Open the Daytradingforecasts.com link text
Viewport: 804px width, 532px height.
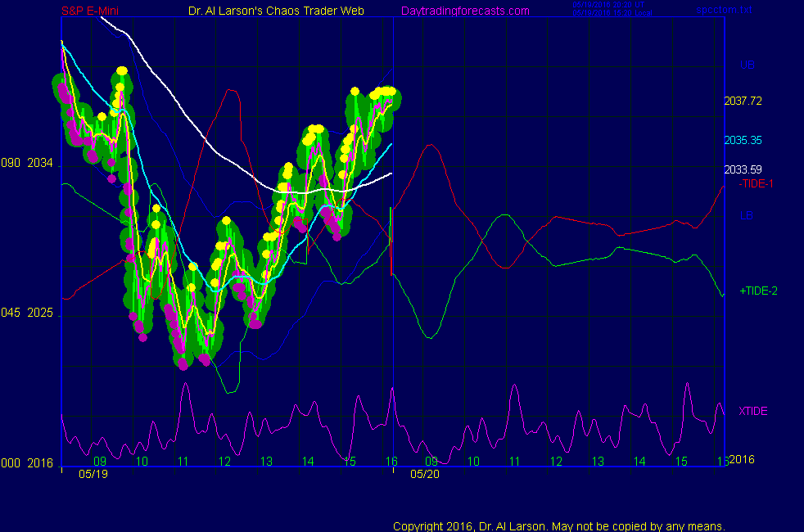coord(465,11)
